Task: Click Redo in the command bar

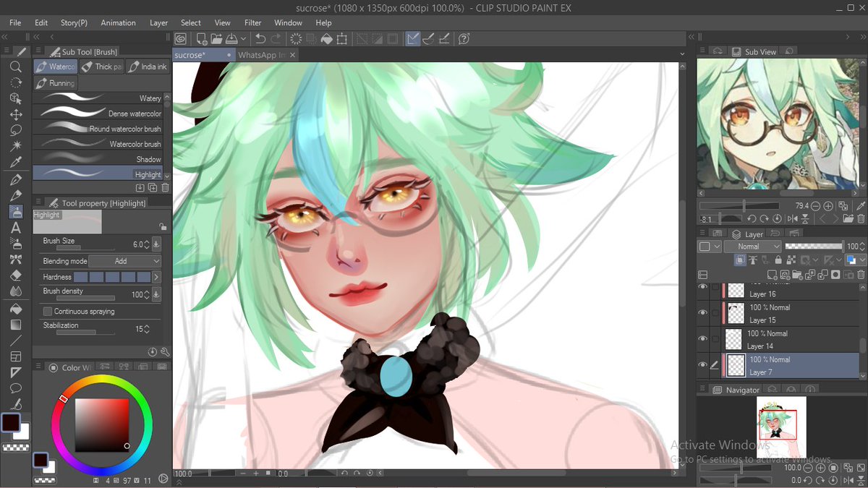Action: [x=276, y=38]
